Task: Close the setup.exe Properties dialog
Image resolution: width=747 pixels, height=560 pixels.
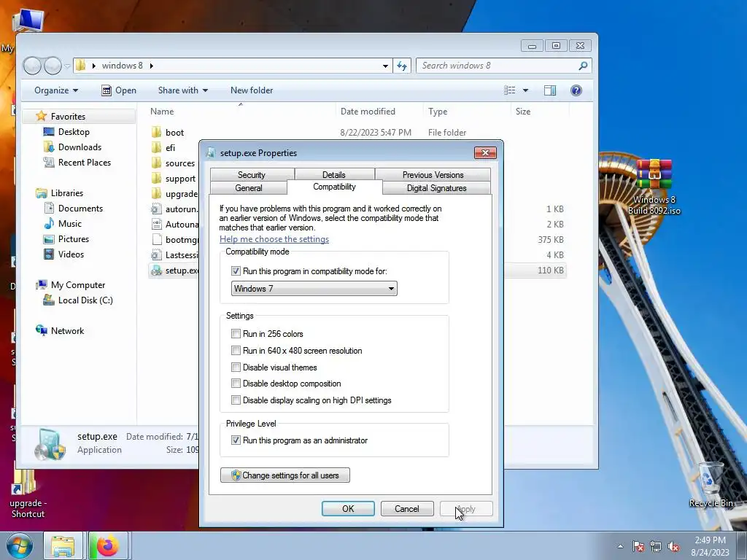Action: coord(485,152)
